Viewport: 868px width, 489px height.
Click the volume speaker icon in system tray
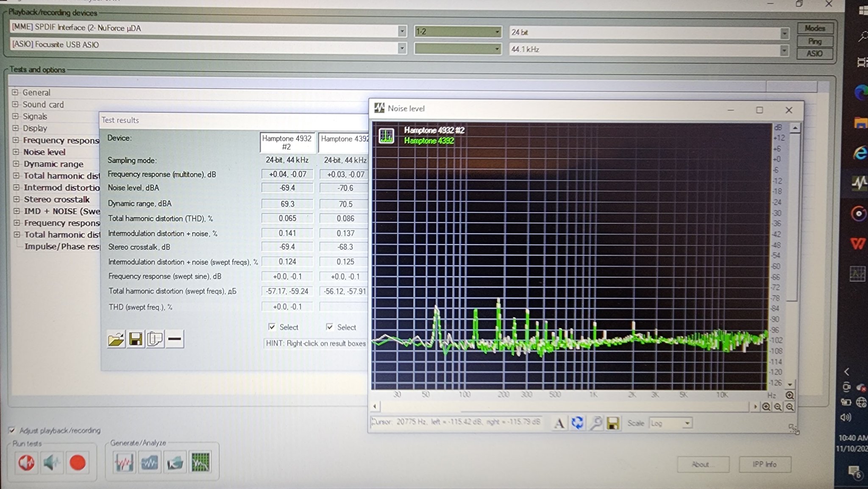pyautogui.click(x=846, y=417)
